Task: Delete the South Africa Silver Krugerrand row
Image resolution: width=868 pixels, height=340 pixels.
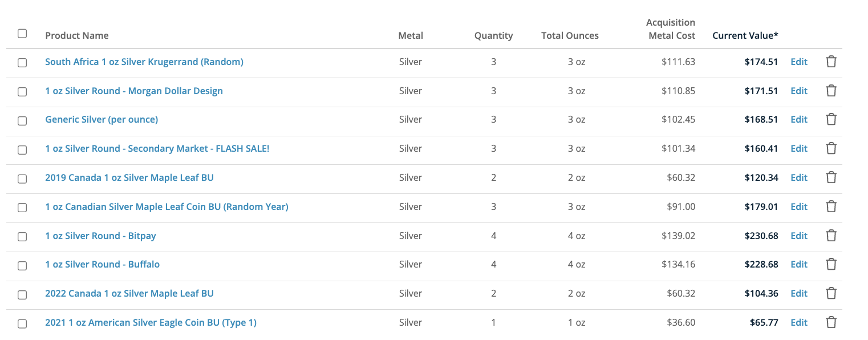Action: coord(831,62)
